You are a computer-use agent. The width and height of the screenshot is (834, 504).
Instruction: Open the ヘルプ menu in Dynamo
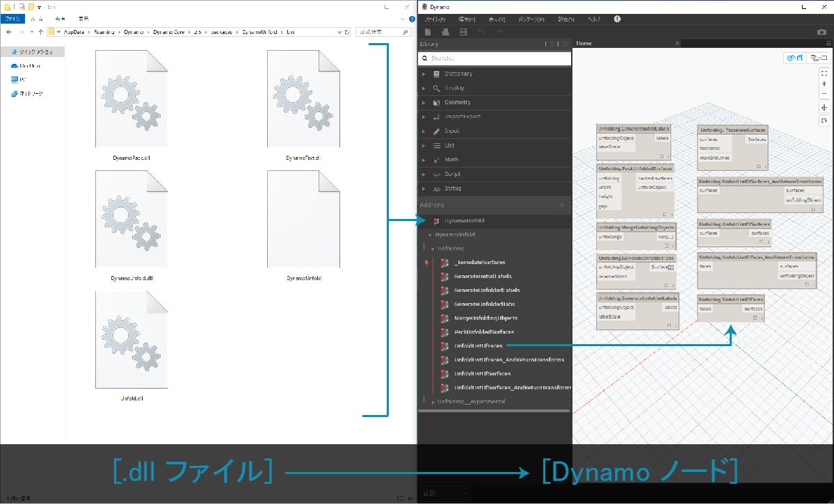[594, 19]
